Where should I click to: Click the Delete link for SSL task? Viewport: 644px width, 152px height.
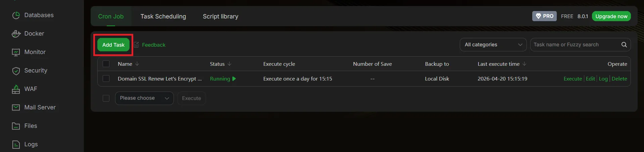(x=619, y=79)
